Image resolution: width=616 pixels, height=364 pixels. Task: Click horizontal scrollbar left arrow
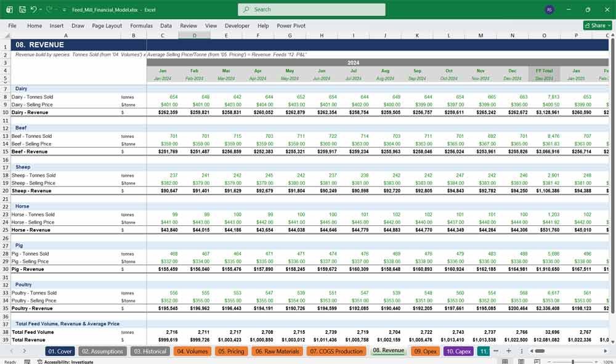pos(531,351)
